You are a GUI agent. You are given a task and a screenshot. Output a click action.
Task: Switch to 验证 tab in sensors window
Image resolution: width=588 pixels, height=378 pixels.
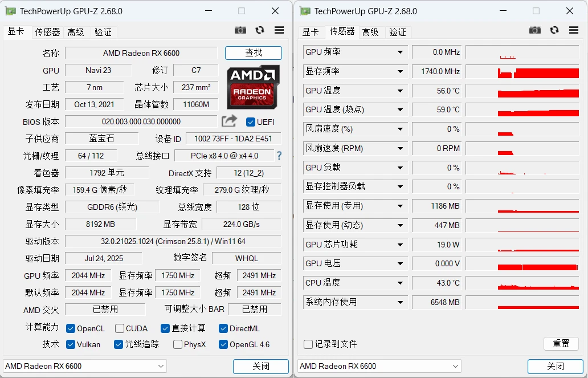398,32
